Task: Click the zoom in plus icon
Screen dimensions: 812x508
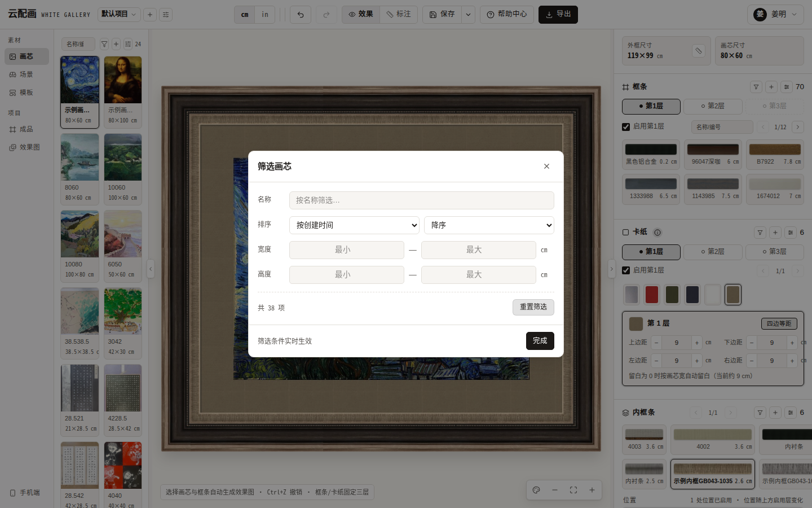Action: click(x=592, y=490)
